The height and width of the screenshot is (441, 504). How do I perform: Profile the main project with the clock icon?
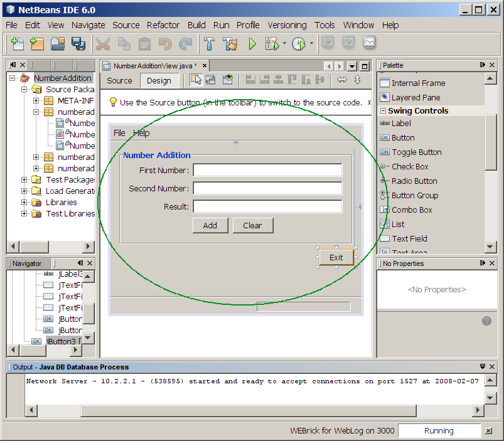[299, 44]
